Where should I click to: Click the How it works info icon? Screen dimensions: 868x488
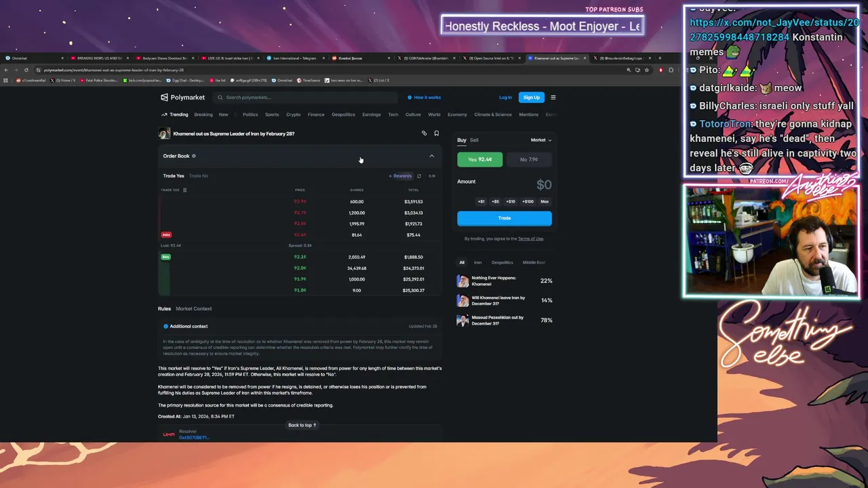[410, 98]
